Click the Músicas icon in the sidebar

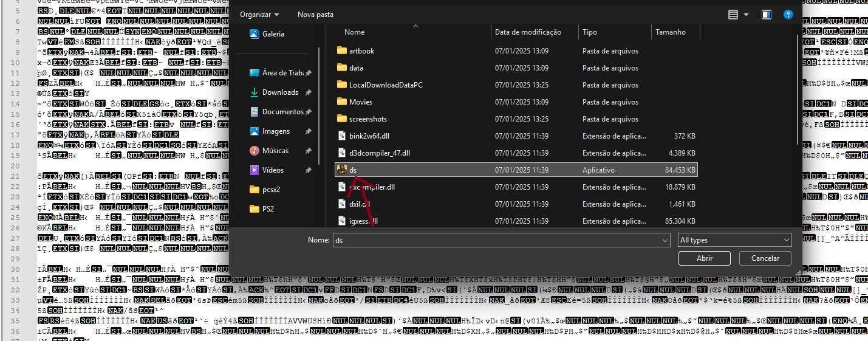coord(255,151)
